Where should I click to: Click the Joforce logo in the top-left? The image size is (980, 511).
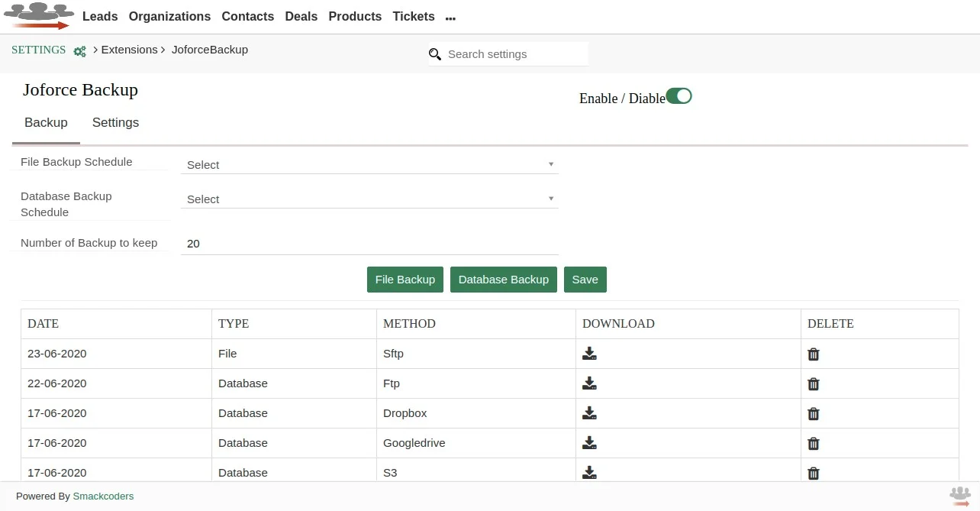[x=38, y=15]
